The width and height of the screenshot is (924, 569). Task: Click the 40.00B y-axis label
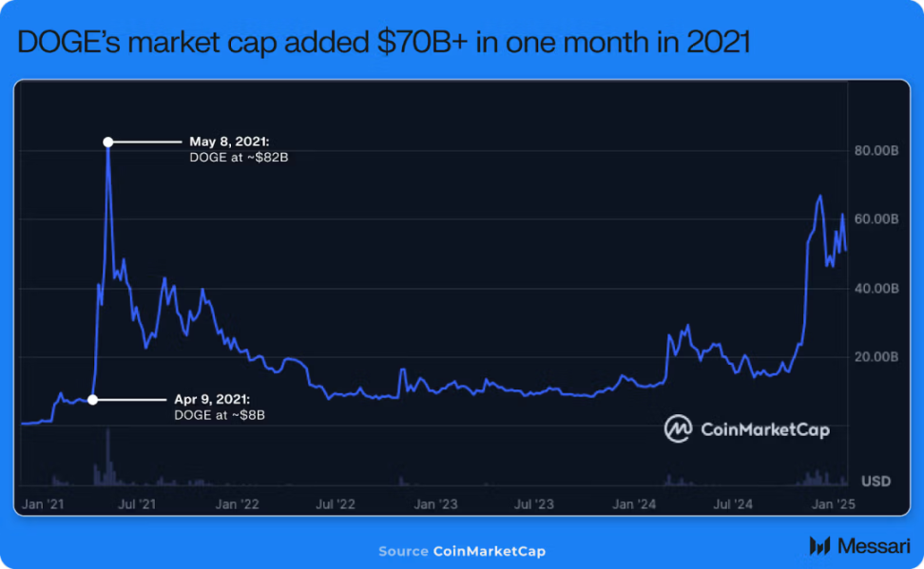point(876,289)
